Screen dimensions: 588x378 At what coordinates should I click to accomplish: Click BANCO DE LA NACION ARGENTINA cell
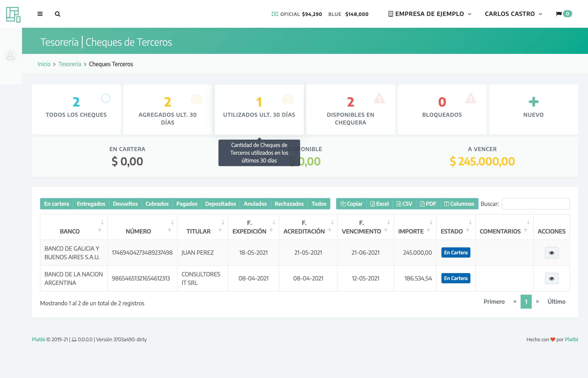(x=74, y=279)
